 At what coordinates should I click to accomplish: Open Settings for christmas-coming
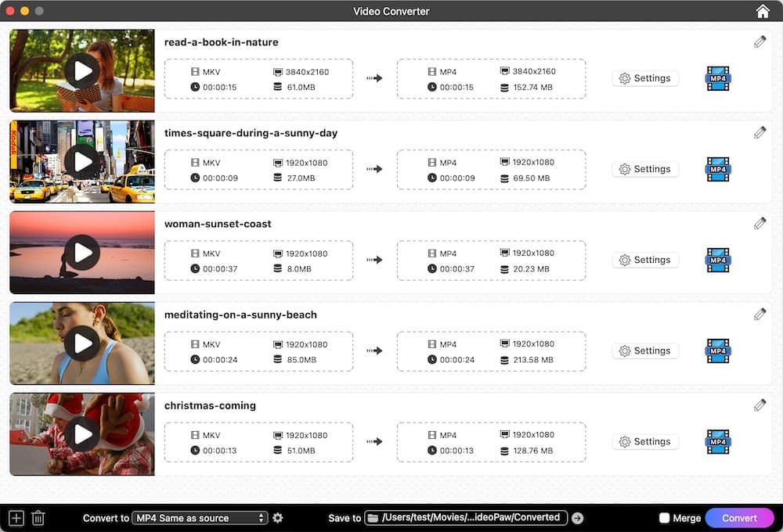(x=645, y=441)
